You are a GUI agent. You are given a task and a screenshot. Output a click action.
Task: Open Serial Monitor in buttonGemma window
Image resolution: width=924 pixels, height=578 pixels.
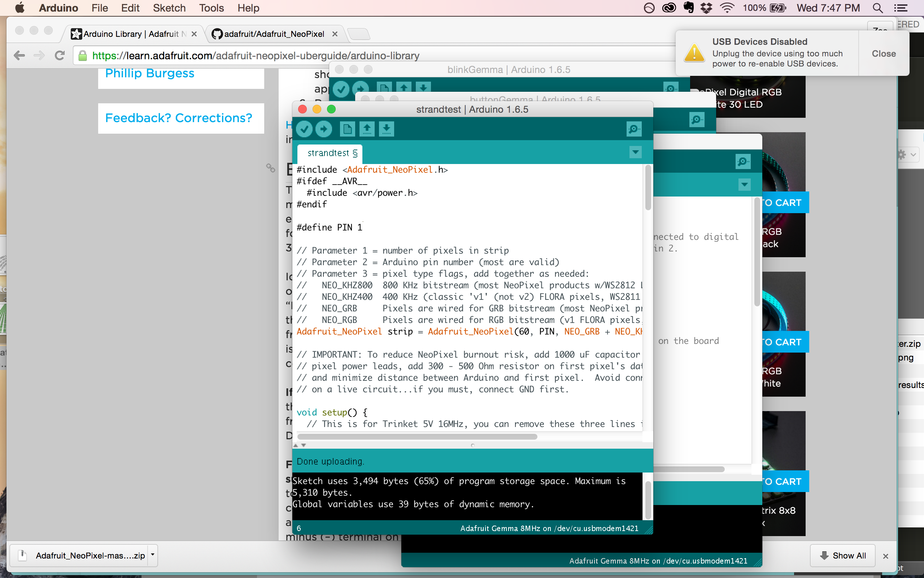click(x=697, y=120)
